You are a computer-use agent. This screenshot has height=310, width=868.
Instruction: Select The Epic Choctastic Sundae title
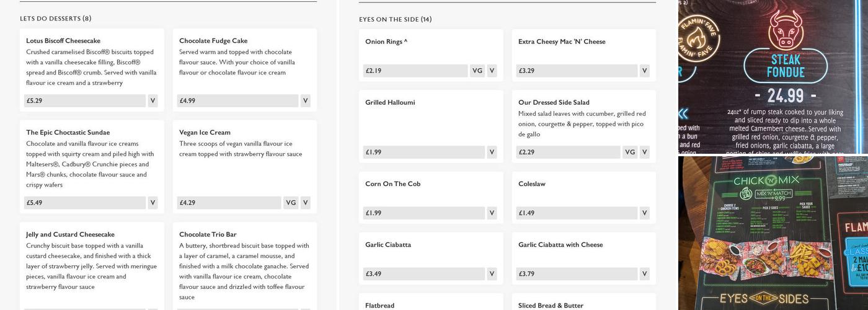point(68,133)
